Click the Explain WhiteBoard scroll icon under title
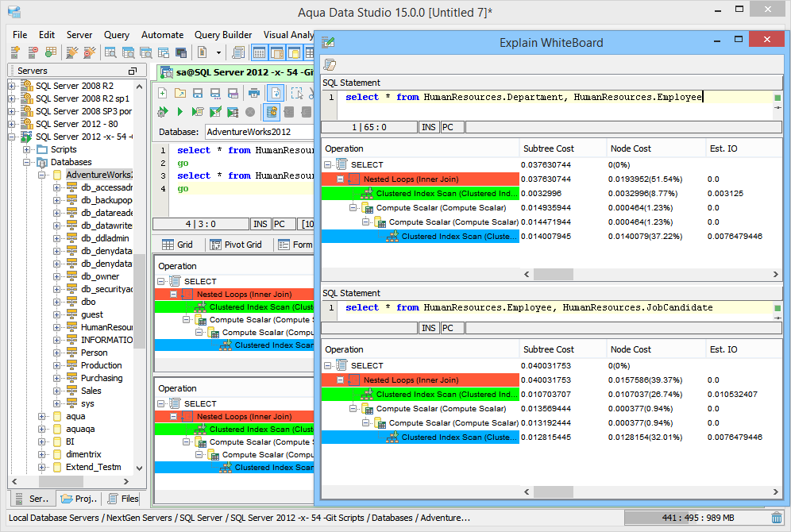791x532 pixels. 330,64
